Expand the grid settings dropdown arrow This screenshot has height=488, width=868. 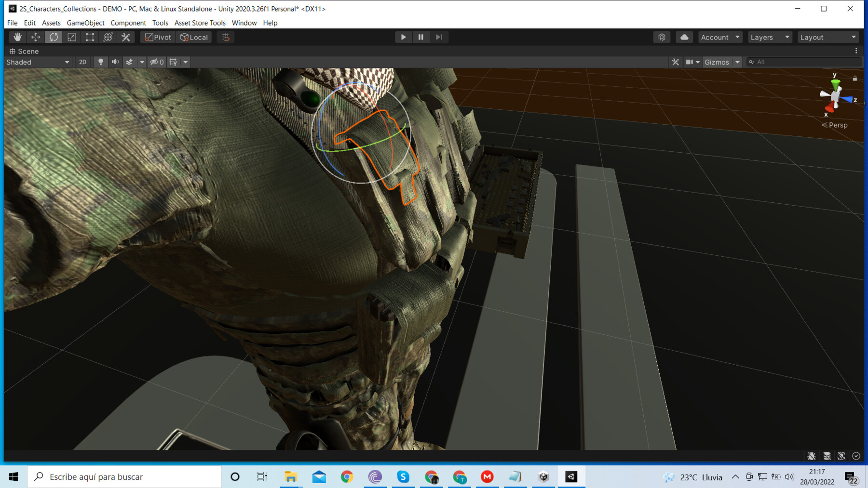pos(185,62)
